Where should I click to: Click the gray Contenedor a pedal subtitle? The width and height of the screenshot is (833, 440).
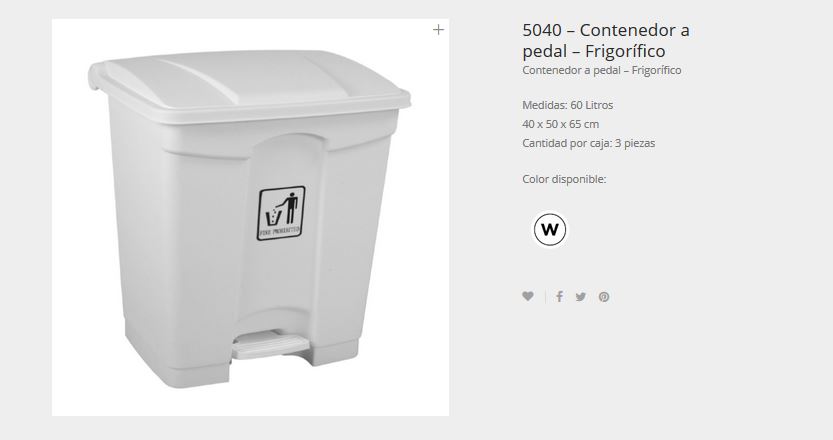pyautogui.click(x=601, y=70)
